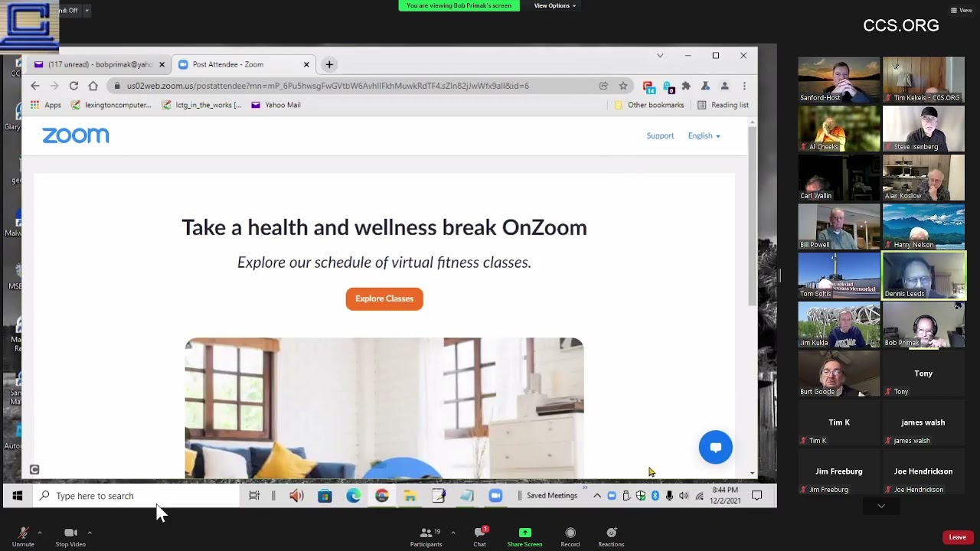This screenshot has width=980, height=551.
Task: Open the Chrome home page button
Action: 93,86
